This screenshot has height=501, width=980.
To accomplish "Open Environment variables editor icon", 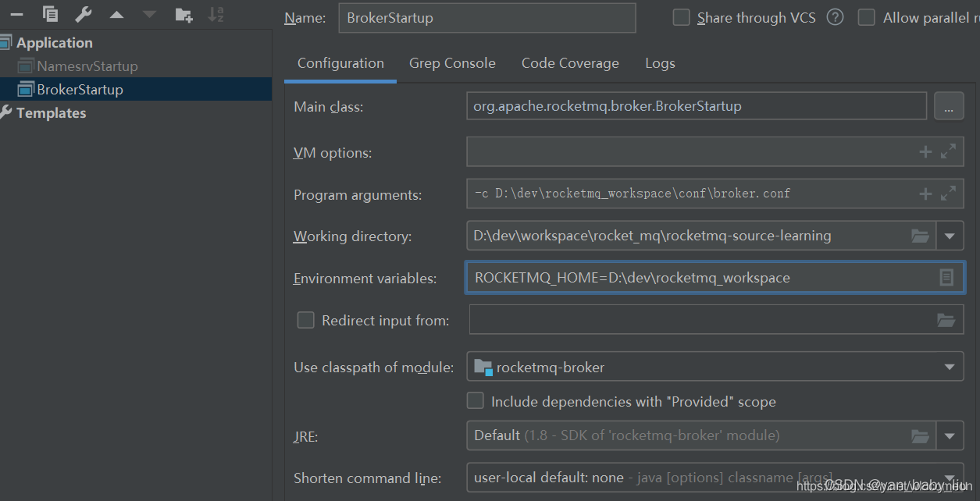I will (x=946, y=278).
